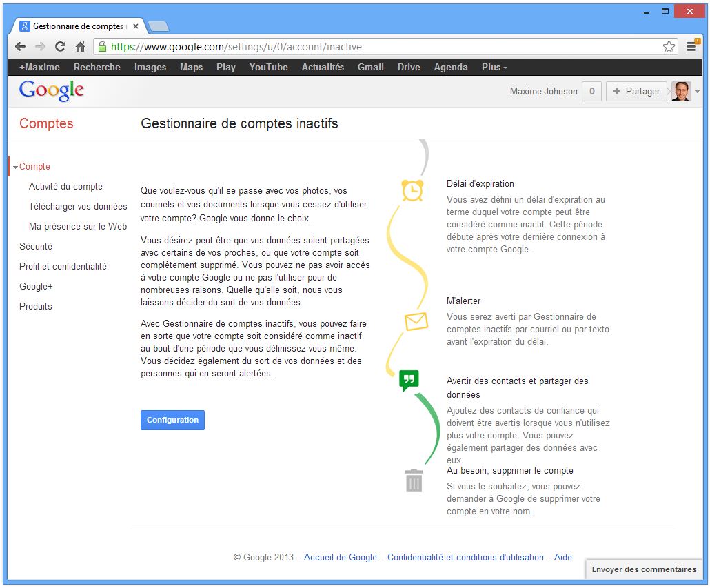Open the Chrome menu icon

tap(691, 47)
